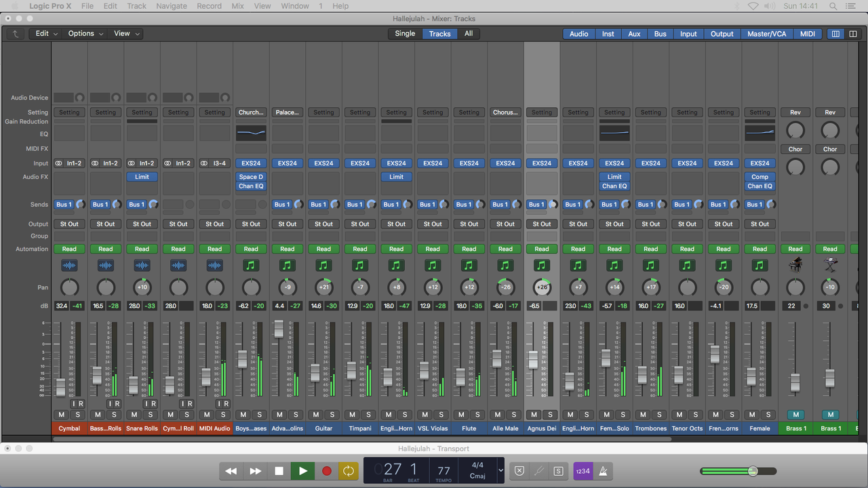Toggle input monitoring on Snare Rolls
This screenshot has height=488, width=868.
[145, 404]
